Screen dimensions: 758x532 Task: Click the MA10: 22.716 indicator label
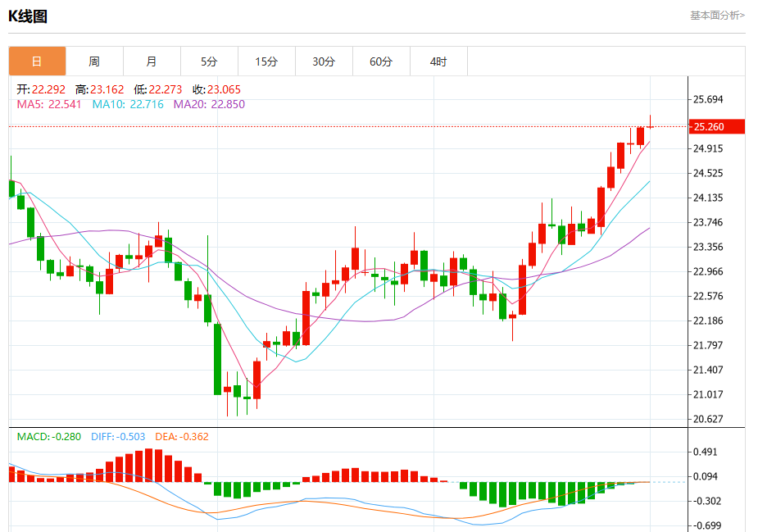128,104
